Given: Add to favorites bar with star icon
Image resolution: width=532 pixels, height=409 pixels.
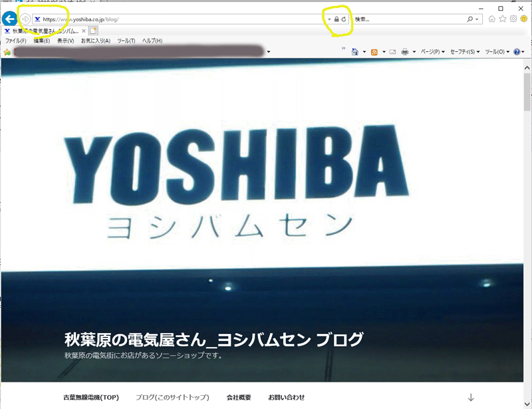Looking at the screenshot, I should tap(7, 52).
